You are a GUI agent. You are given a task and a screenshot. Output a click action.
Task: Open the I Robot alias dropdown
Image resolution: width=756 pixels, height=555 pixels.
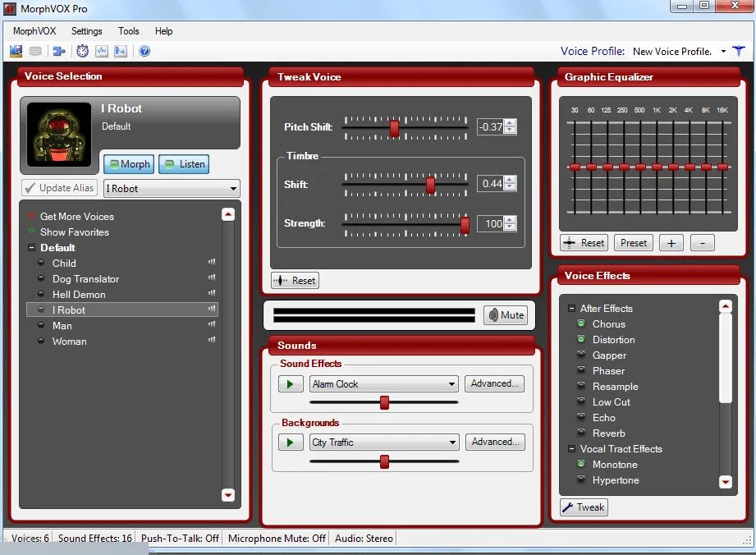[x=233, y=189]
